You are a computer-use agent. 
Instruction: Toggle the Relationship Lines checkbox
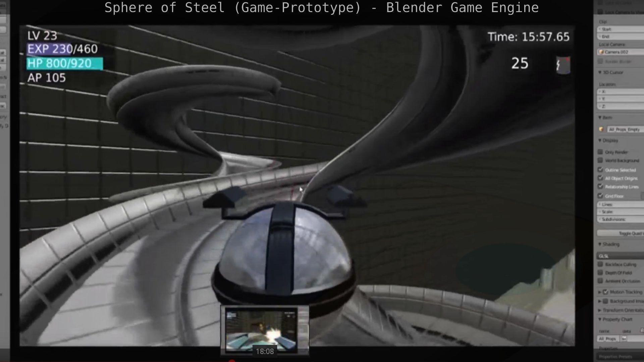click(x=600, y=186)
